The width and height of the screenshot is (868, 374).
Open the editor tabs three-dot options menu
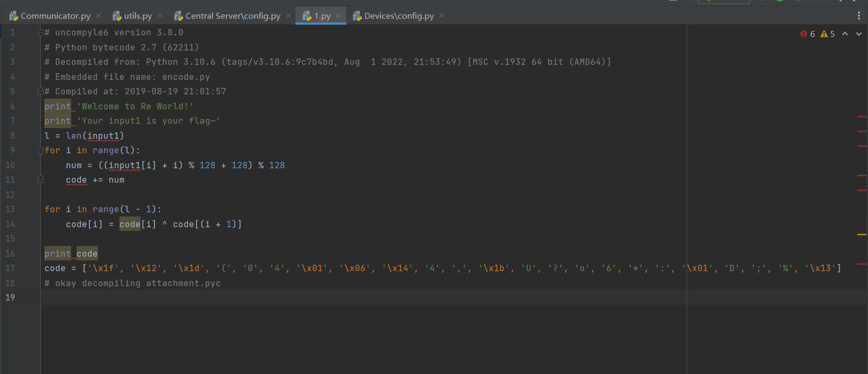[859, 16]
